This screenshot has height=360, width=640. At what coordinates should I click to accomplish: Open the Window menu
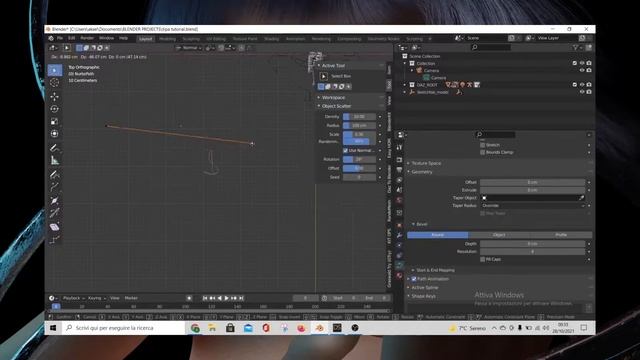(106, 38)
